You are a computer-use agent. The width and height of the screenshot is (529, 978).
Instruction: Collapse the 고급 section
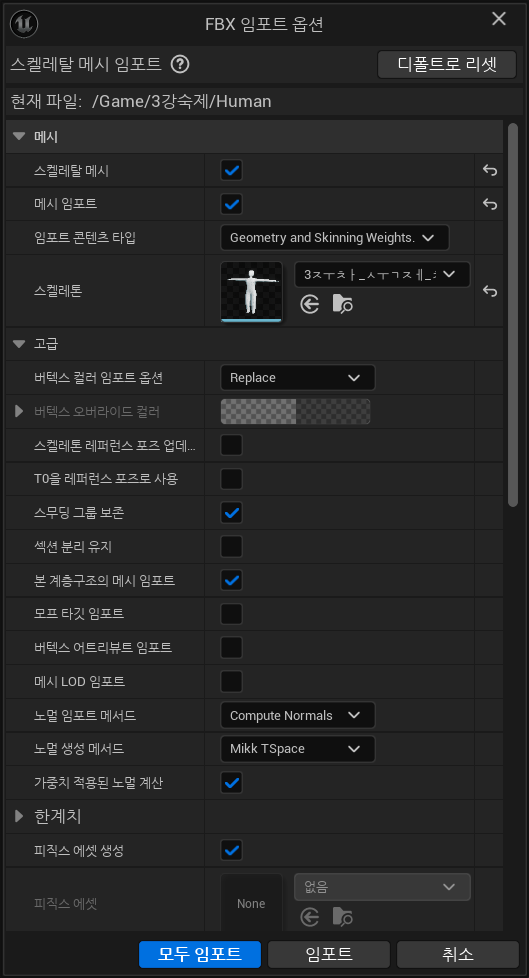19,344
